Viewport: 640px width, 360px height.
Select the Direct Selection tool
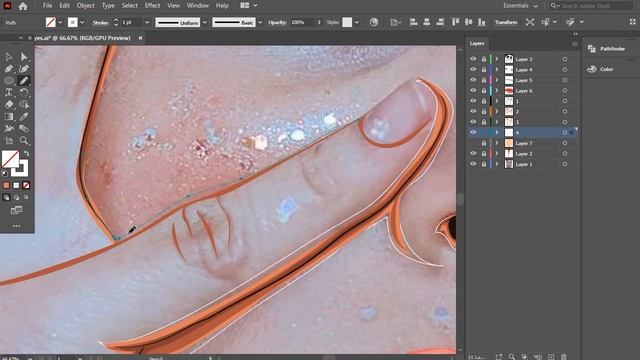pyautogui.click(x=24, y=57)
